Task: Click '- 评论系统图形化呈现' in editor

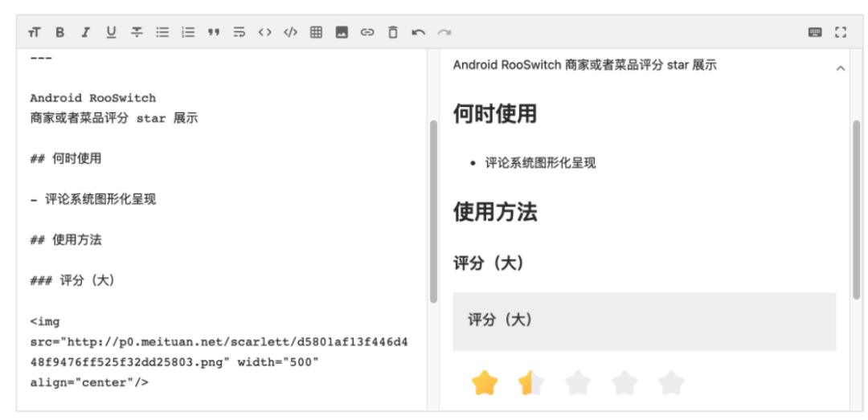Action: point(93,199)
